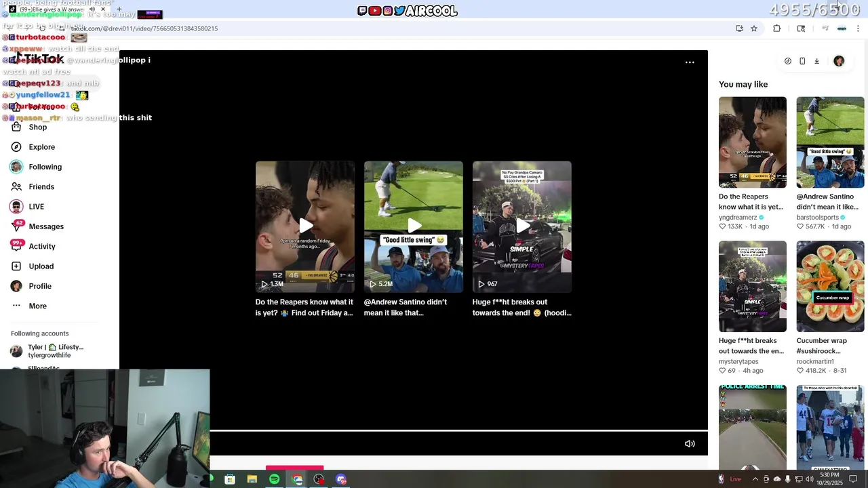
Task: Open the TikTok coins icon top right
Action: click(x=787, y=61)
